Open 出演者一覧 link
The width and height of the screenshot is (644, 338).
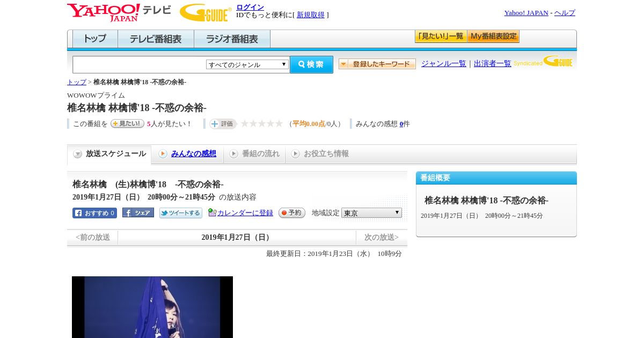pyautogui.click(x=493, y=64)
